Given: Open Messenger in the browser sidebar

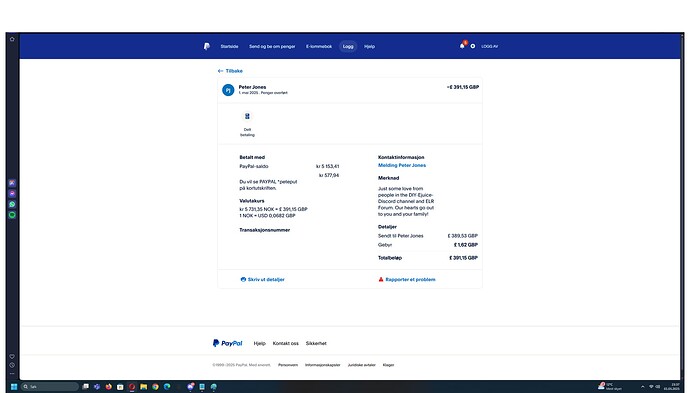Looking at the screenshot, I should pyautogui.click(x=12, y=194).
